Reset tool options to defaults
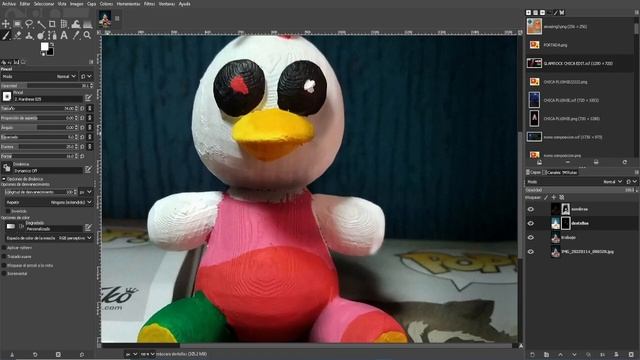This screenshot has height=360, width=640. [x=82, y=355]
